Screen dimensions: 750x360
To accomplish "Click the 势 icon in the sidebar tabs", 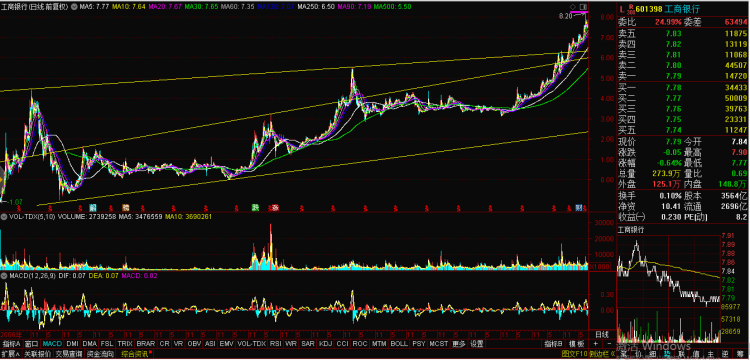I will 667,354.
